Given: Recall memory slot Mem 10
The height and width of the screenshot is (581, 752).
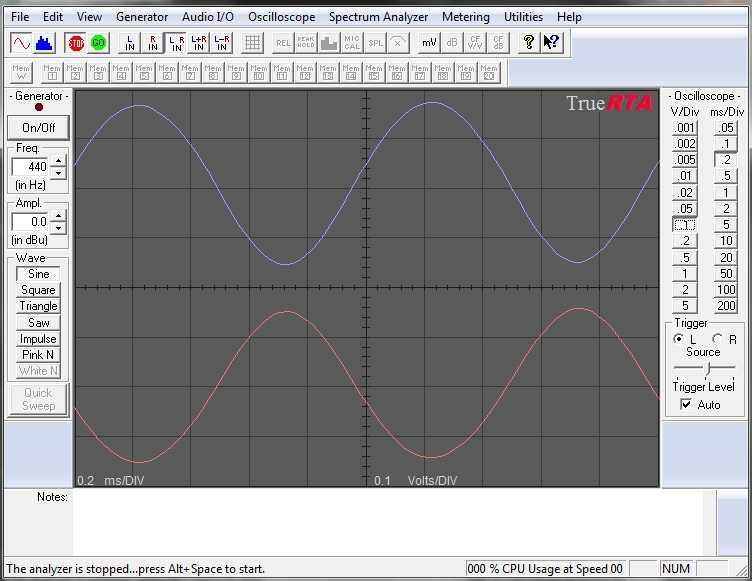Looking at the screenshot, I should (x=258, y=72).
